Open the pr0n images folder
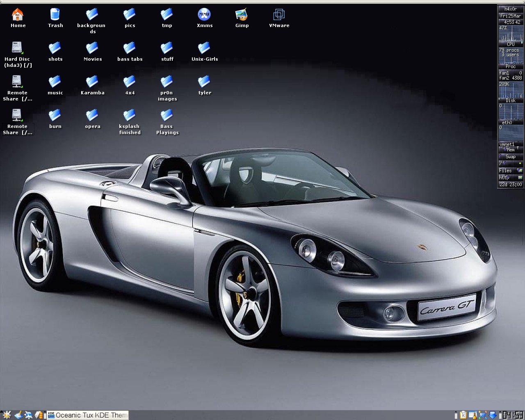This screenshot has height=420, width=525. point(167,88)
